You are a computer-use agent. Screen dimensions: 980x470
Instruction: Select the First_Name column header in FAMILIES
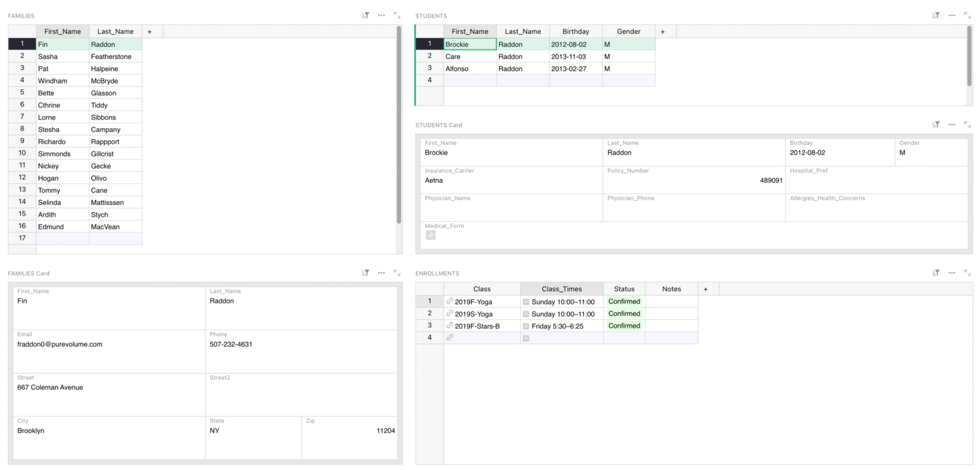point(63,31)
